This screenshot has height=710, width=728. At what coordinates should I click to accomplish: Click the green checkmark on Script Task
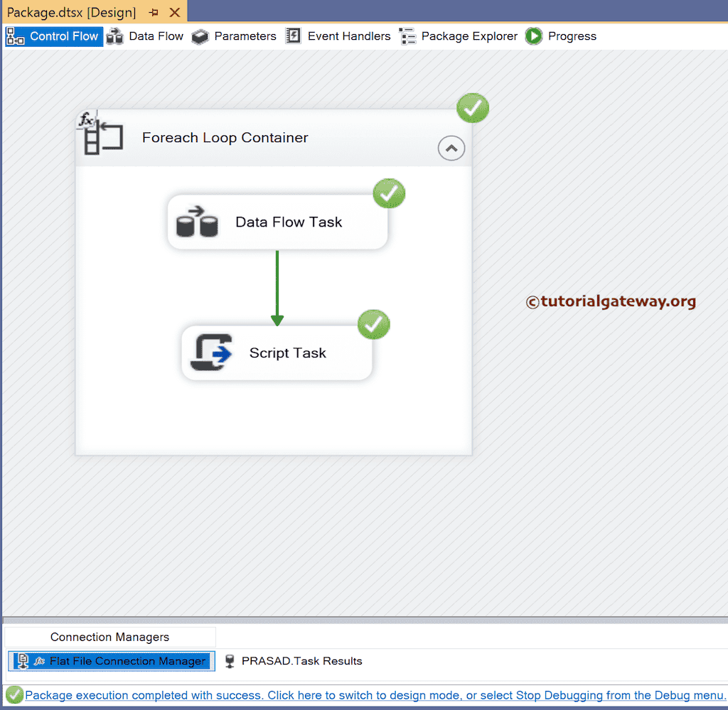373,325
